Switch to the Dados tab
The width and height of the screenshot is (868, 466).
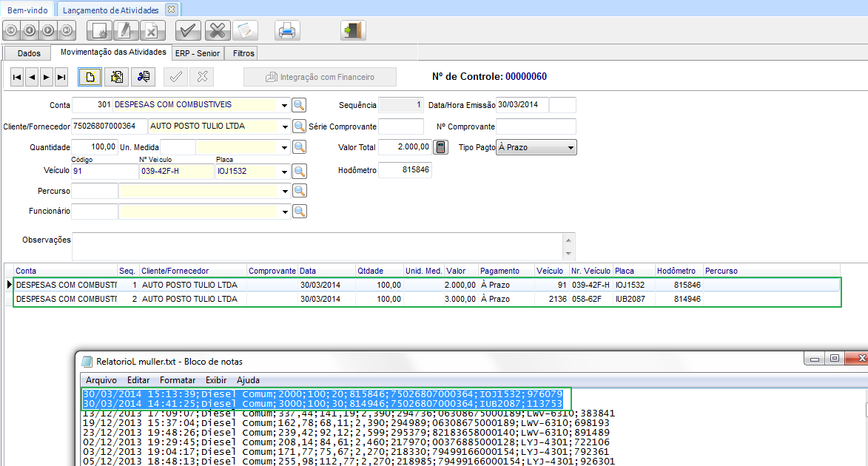click(x=29, y=53)
